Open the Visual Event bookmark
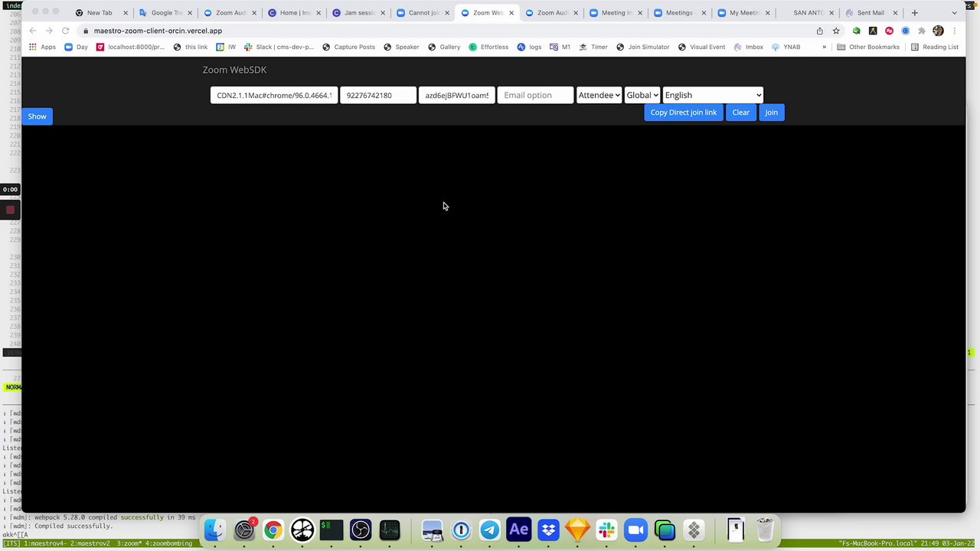Screen dimensions: 980x551 701,47
